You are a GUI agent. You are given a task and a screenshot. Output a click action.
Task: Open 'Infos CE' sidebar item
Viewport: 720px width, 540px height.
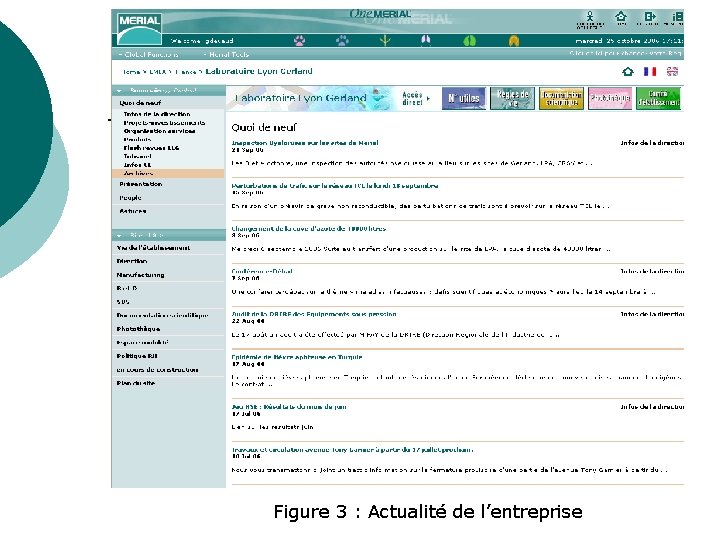point(137,164)
